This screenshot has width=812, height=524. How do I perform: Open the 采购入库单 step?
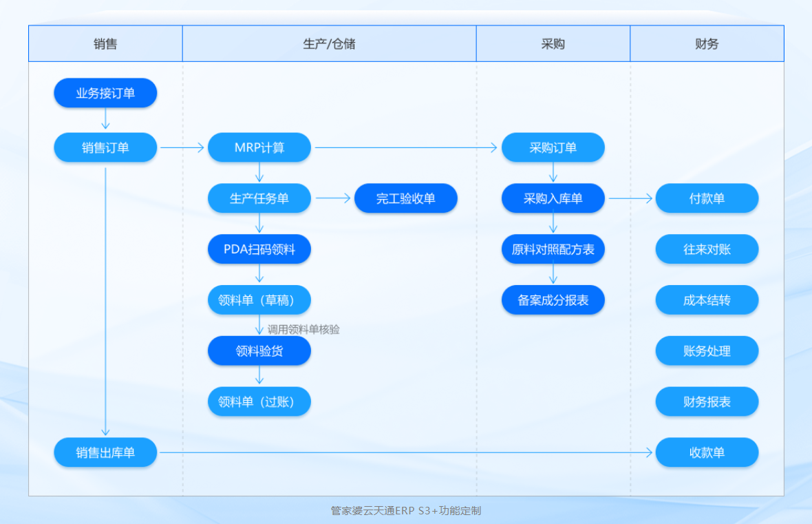553,198
